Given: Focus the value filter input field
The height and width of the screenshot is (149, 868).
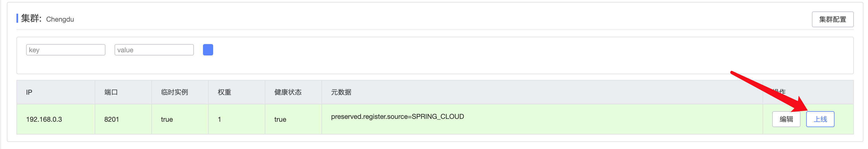Looking at the screenshot, I should (x=154, y=50).
